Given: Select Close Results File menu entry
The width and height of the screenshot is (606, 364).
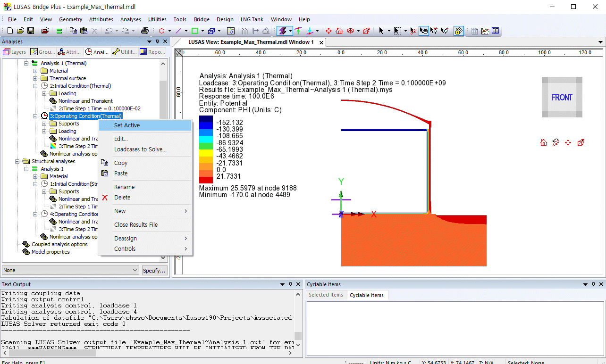Looking at the screenshot, I should pos(136,225).
